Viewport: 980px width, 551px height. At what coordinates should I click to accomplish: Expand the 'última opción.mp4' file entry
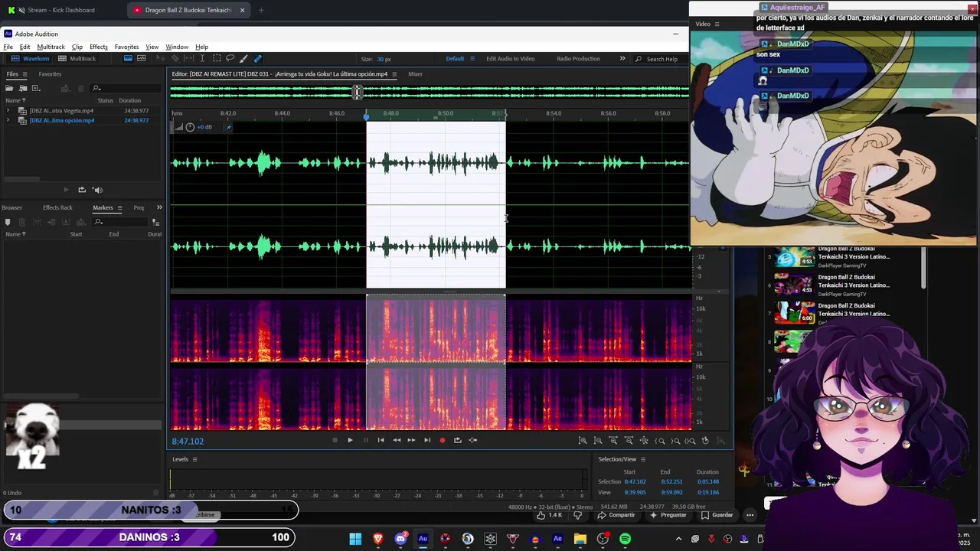[x=8, y=121]
